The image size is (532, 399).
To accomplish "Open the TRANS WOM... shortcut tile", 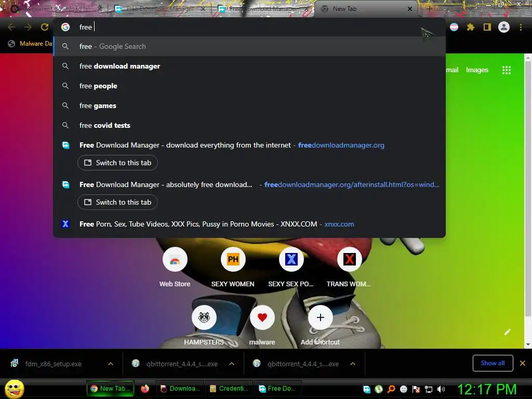I will pyautogui.click(x=349, y=268).
